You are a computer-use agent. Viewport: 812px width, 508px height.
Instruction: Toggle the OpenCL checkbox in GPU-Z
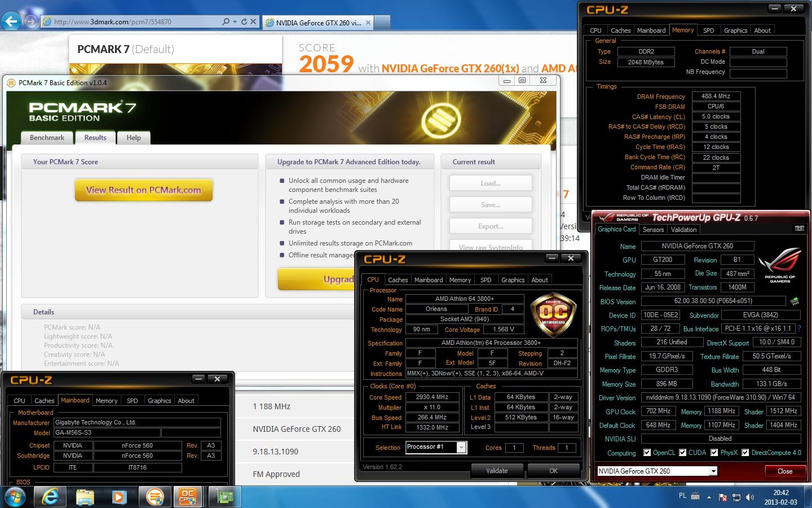click(x=647, y=453)
